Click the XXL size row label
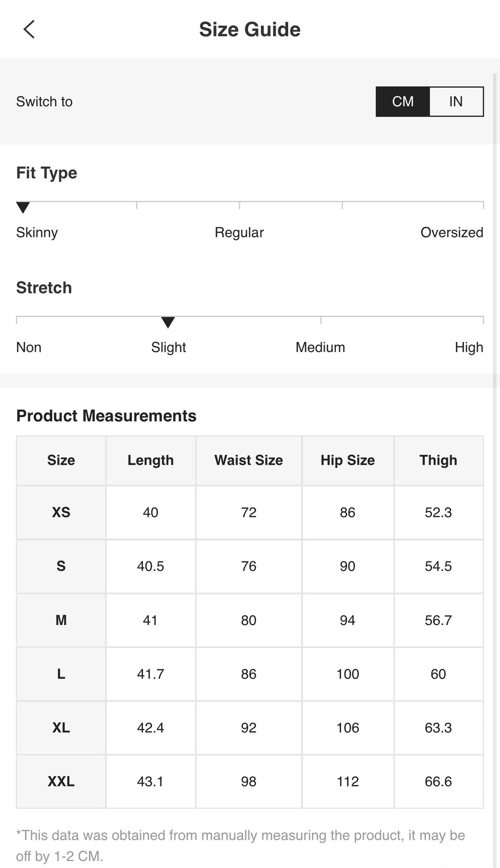Viewport: 500px width, 868px height. pos(61,781)
